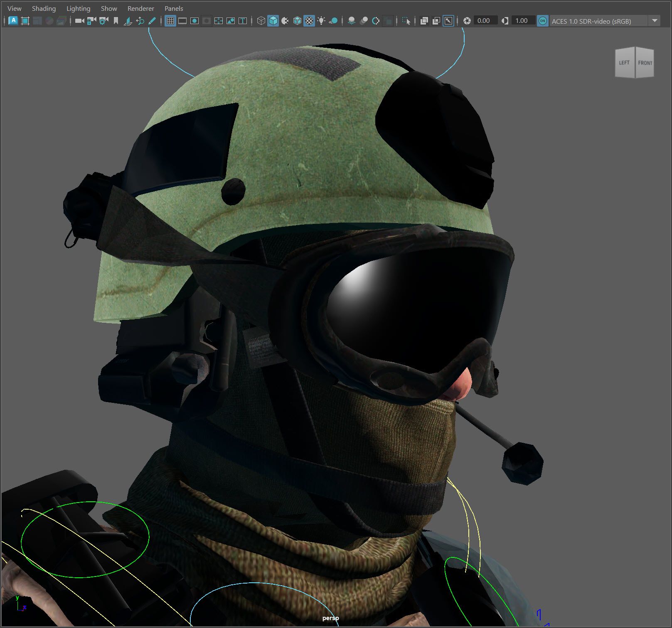
Task: Click Use Default Material icon
Action: [x=285, y=20]
